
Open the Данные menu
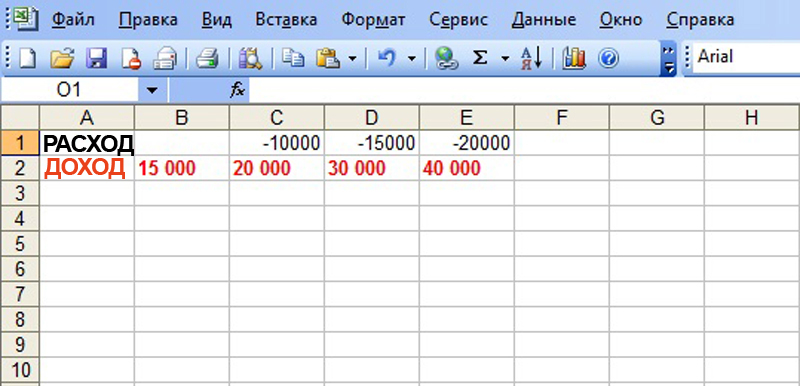(x=544, y=19)
